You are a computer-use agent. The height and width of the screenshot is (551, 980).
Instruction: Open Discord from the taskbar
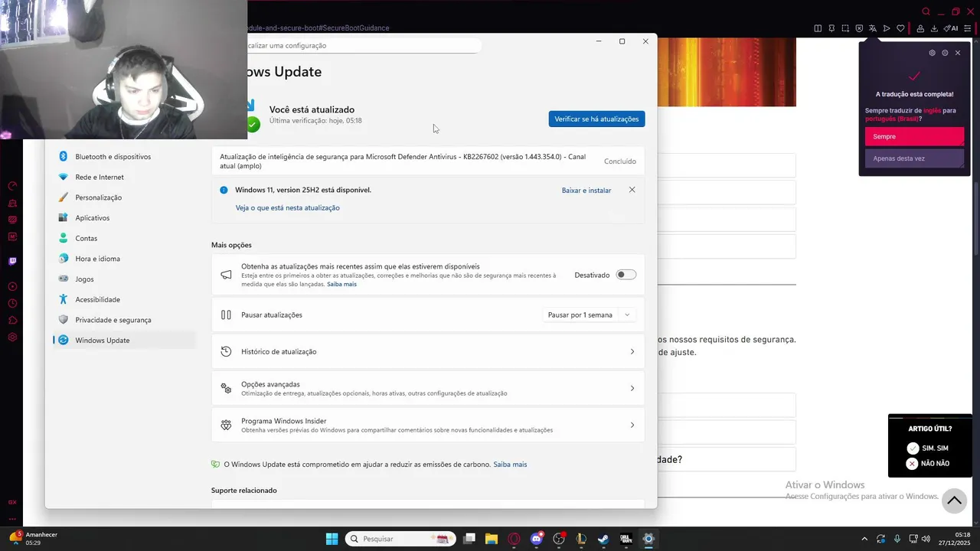point(537,539)
